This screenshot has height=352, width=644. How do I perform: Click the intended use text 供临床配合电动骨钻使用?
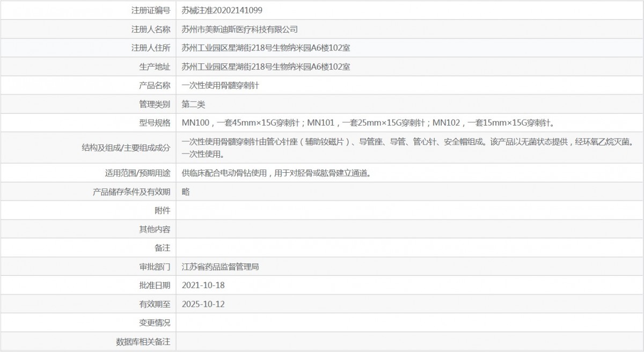click(x=276, y=173)
